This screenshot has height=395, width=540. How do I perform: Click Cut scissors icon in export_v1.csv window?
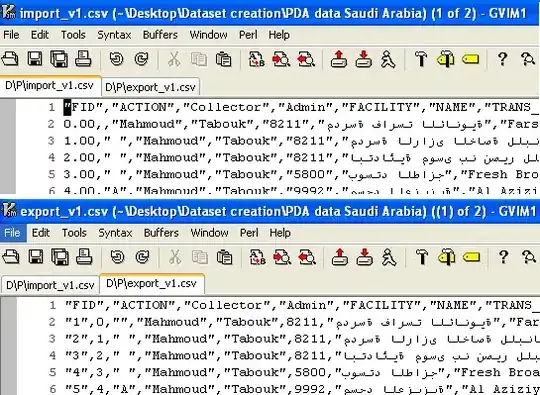[175, 257]
